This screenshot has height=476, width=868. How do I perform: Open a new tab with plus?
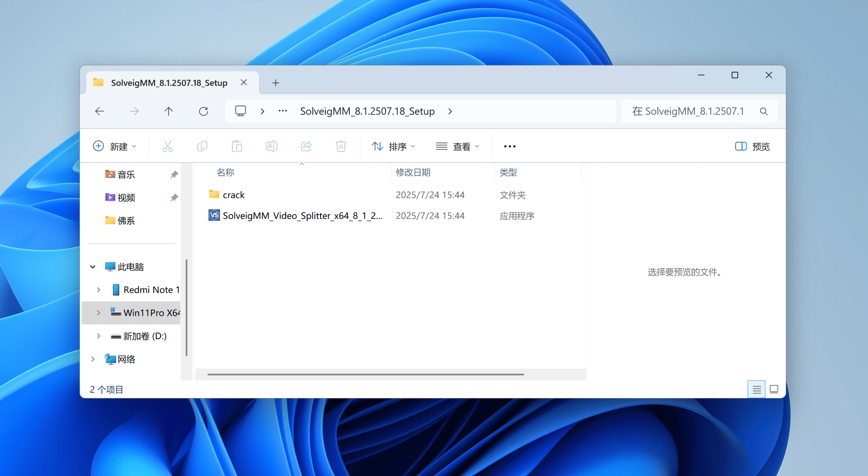point(276,83)
